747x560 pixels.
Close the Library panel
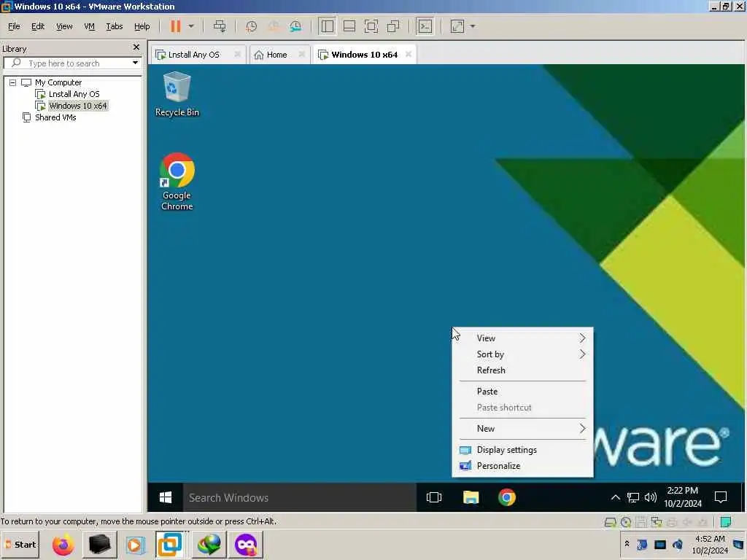point(136,47)
